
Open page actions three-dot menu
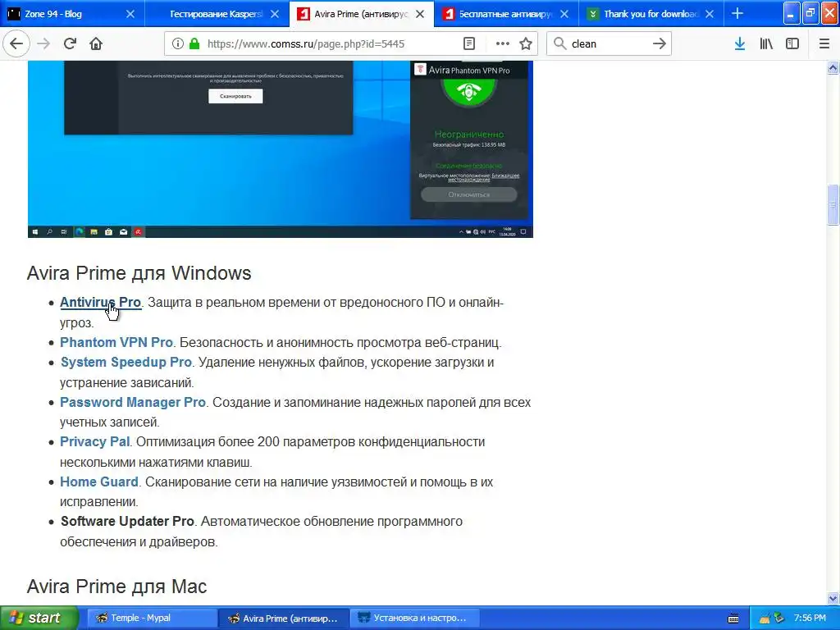point(503,43)
